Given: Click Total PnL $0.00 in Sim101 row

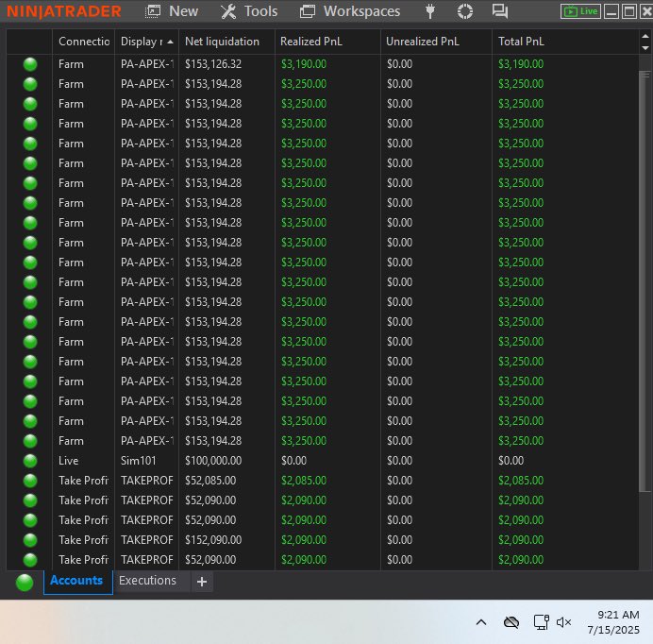Looking at the screenshot, I should pos(511,461).
